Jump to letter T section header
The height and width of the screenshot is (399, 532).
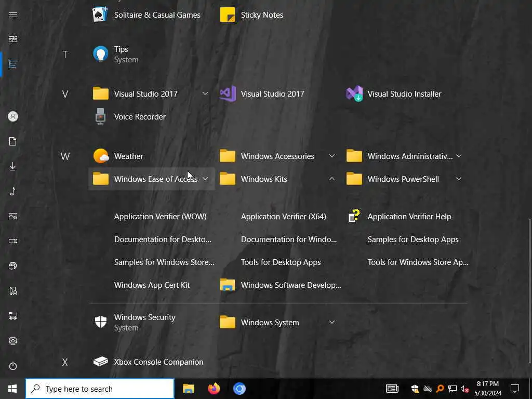point(65,54)
